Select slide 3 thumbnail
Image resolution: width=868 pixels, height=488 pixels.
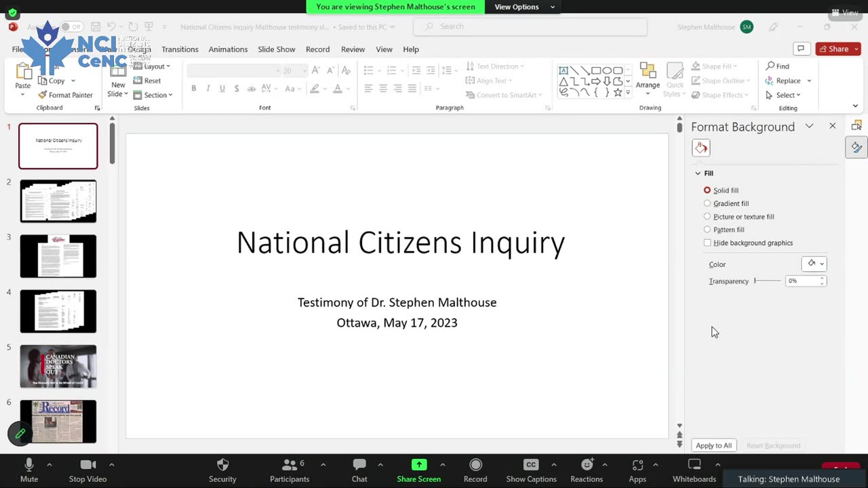58,256
